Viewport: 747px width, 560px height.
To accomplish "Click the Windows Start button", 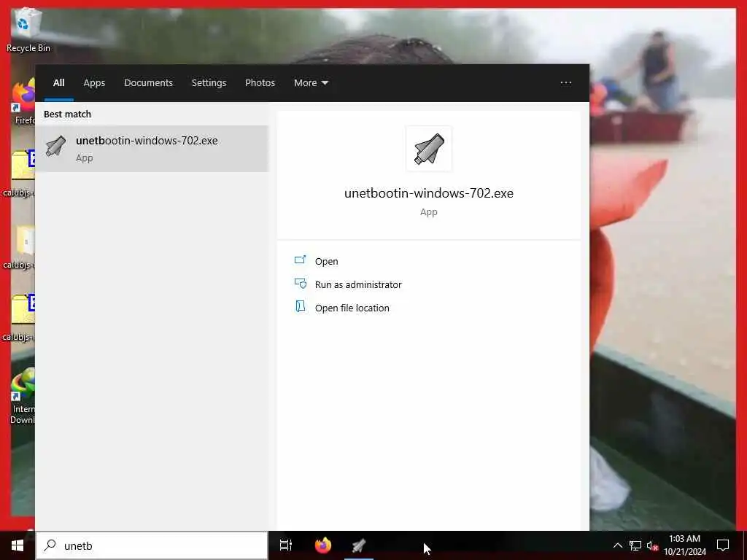I will (18, 545).
